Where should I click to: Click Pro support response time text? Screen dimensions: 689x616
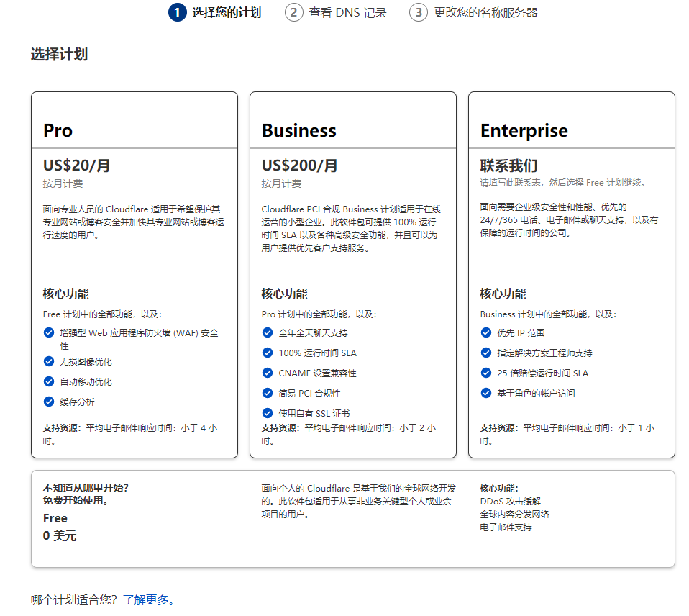click(130, 434)
